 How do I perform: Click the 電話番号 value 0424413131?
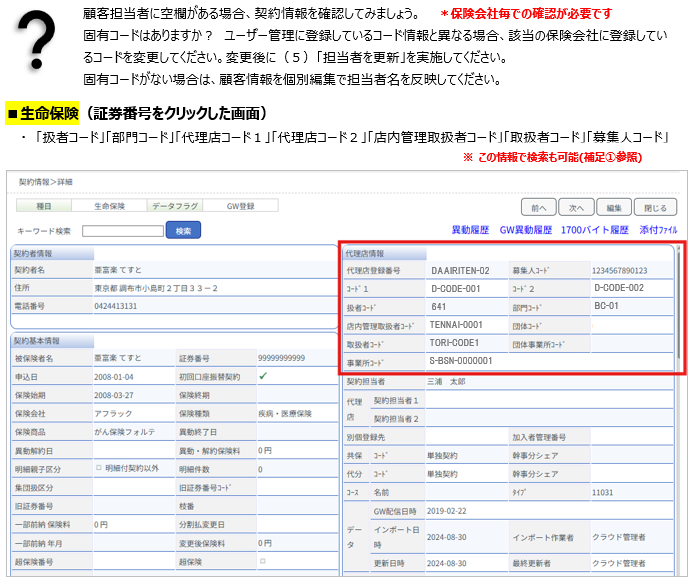click(x=116, y=306)
